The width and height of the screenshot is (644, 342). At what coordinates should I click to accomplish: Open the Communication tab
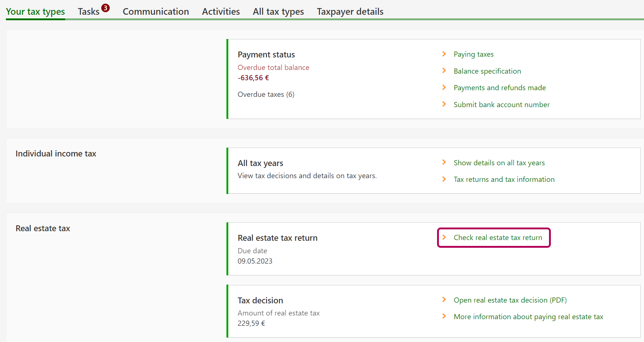click(x=156, y=12)
